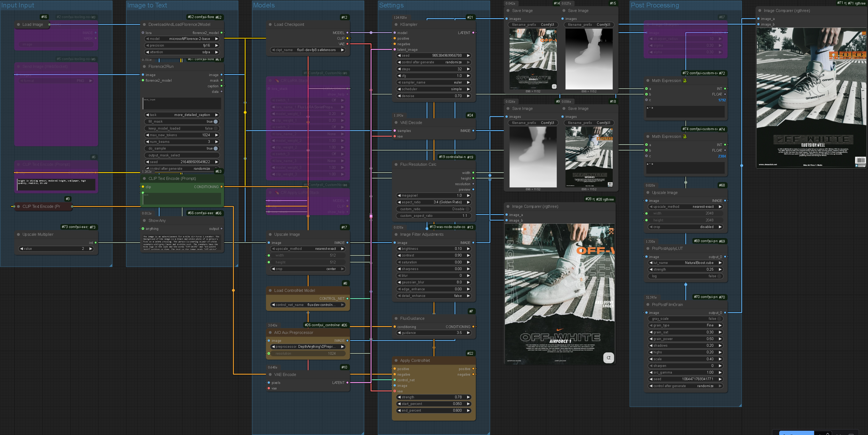The width and height of the screenshot is (868, 435).
Task: Increase guidance value with right arrow
Action: (468, 333)
